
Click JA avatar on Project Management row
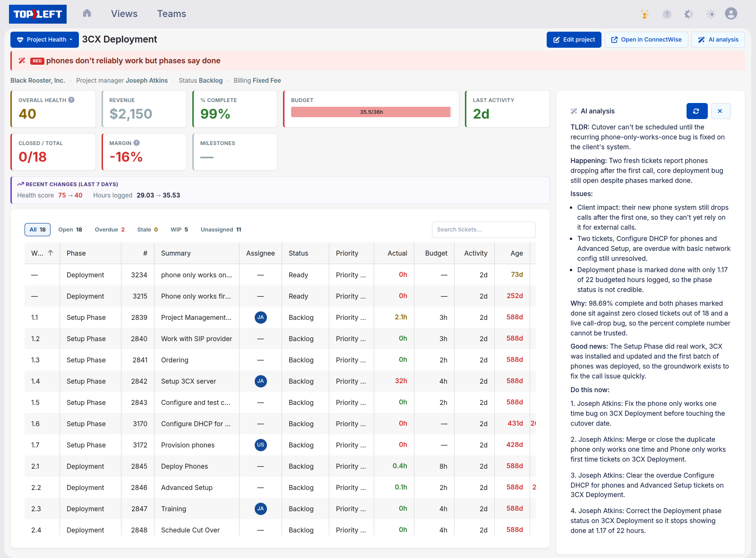260,318
